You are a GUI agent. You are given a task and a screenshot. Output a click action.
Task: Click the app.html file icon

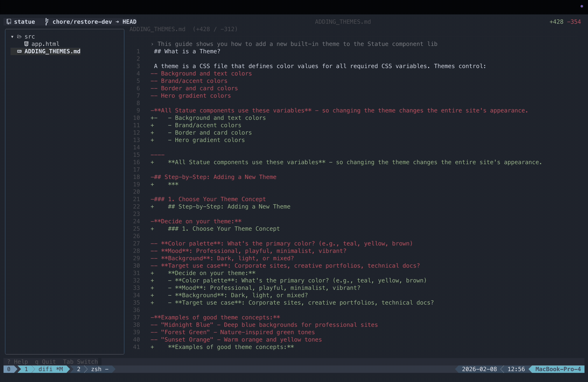26,44
